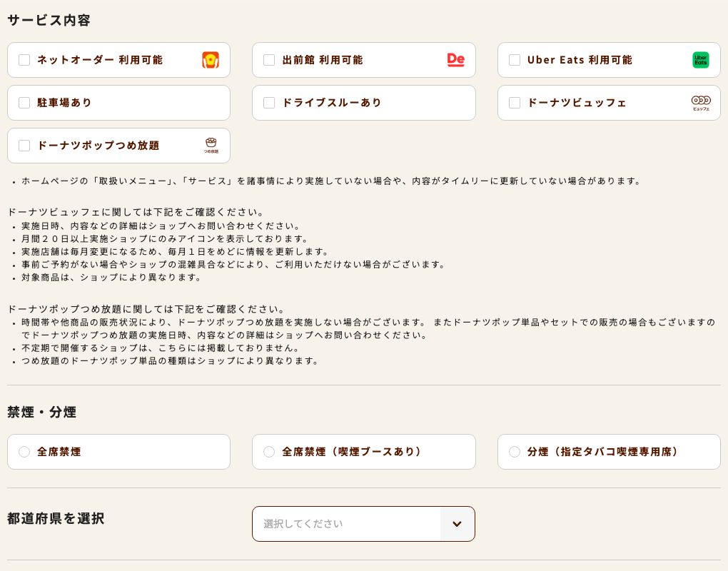Click the bullet 実施店舗は毎月変更になるため
The image size is (728, 571).
(175, 252)
